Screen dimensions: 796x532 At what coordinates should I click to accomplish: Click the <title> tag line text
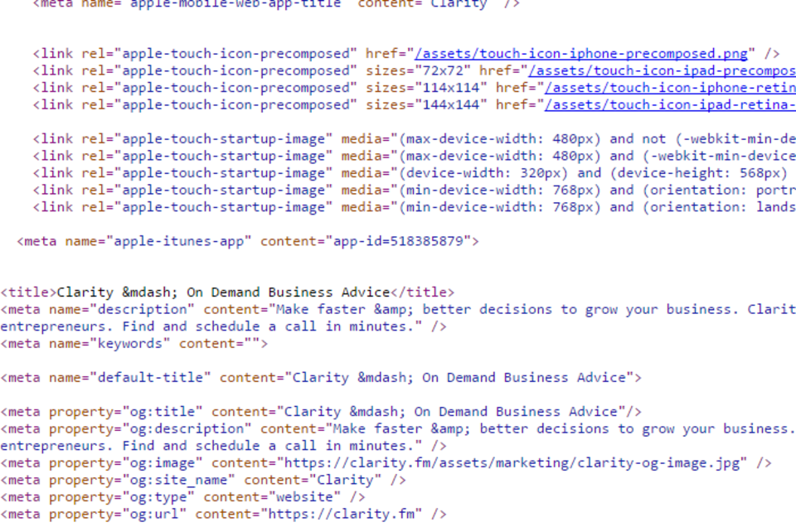pyautogui.click(x=227, y=293)
